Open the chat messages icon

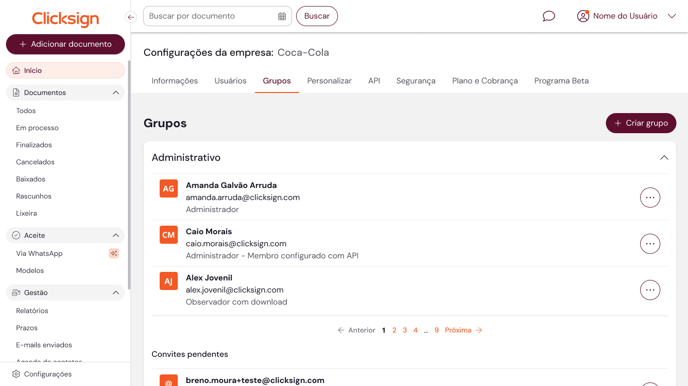[548, 16]
